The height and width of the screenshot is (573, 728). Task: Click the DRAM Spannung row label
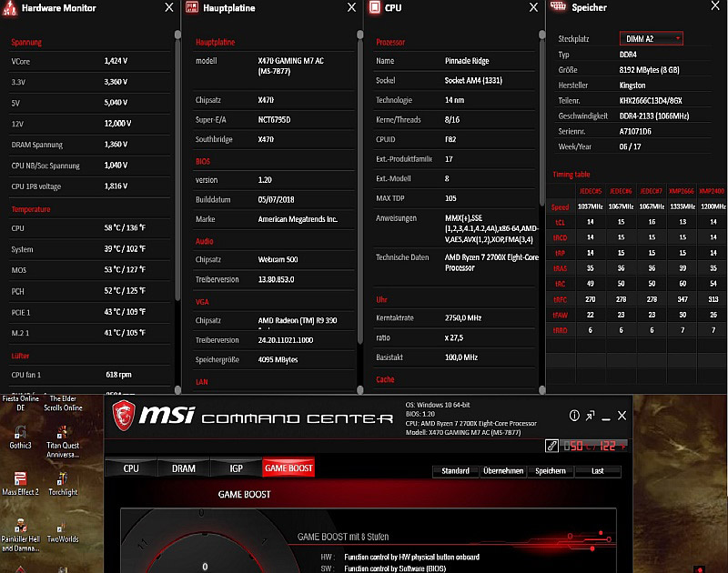click(37, 145)
